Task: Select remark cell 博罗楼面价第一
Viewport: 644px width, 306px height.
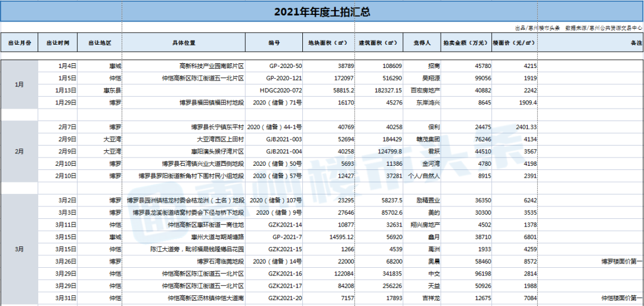Action: click(x=591, y=262)
